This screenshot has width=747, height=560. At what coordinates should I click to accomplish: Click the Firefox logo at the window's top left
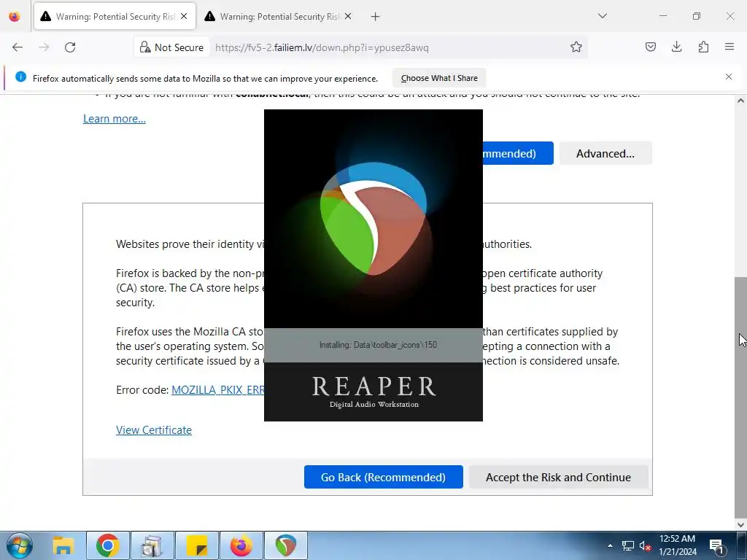point(15,16)
